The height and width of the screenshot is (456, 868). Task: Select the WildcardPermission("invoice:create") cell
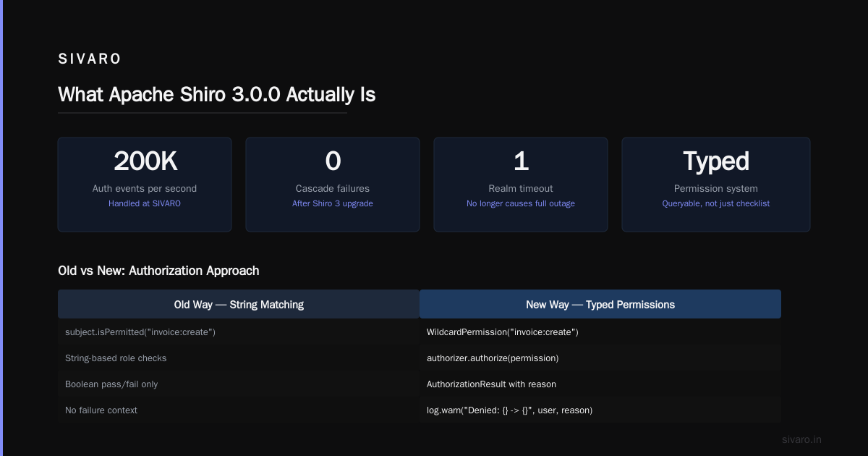600,332
